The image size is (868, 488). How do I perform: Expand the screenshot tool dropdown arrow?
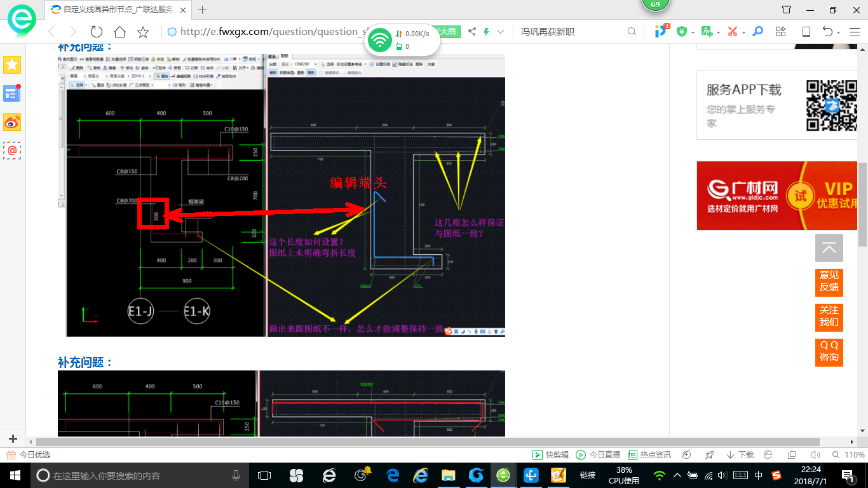[743, 32]
